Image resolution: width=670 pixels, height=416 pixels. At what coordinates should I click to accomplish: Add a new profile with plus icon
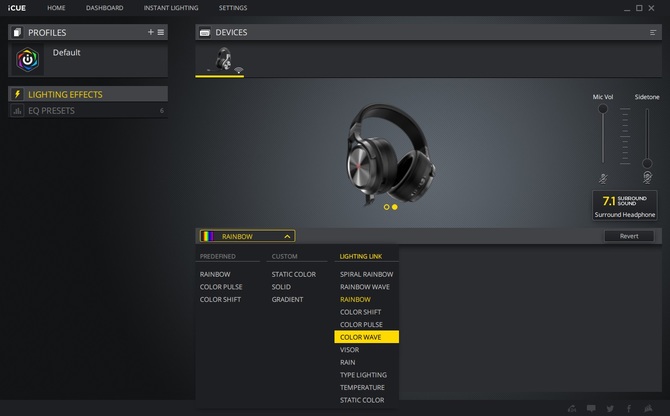150,32
